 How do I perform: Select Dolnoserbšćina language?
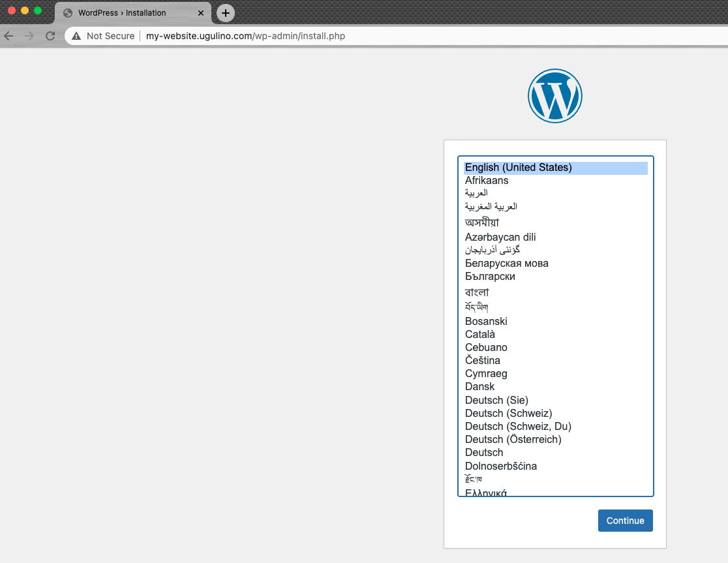(556, 466)
